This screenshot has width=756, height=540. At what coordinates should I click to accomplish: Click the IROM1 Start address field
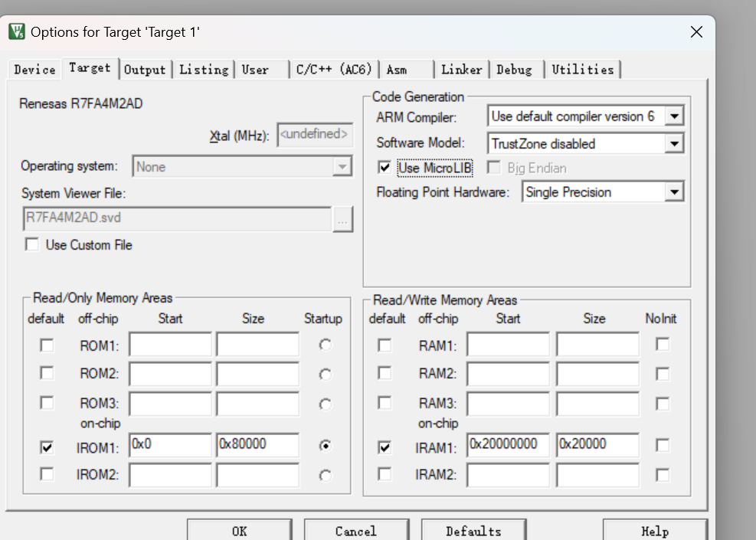pyautogui.click(x=170, y=444)
